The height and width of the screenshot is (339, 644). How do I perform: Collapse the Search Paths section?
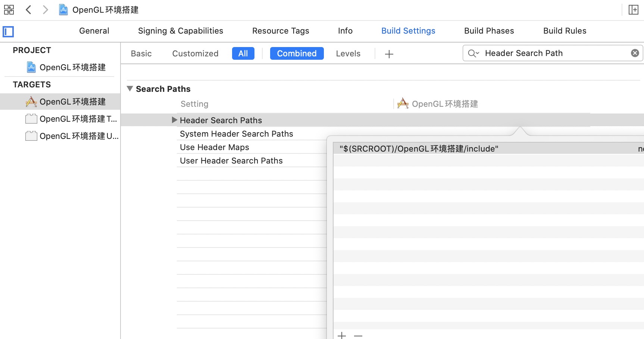[x=130, y=89]
